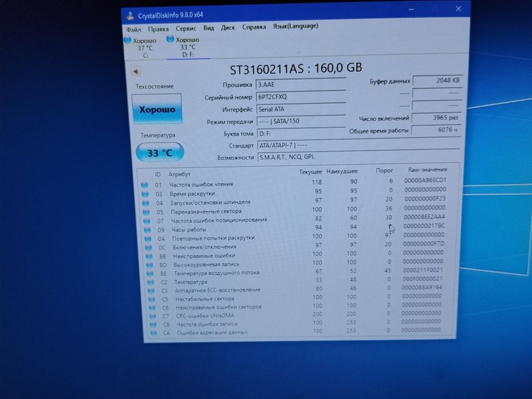Click the 33 °C temperature button
Viewport: 532px width, 399px height.
[160, 153]
